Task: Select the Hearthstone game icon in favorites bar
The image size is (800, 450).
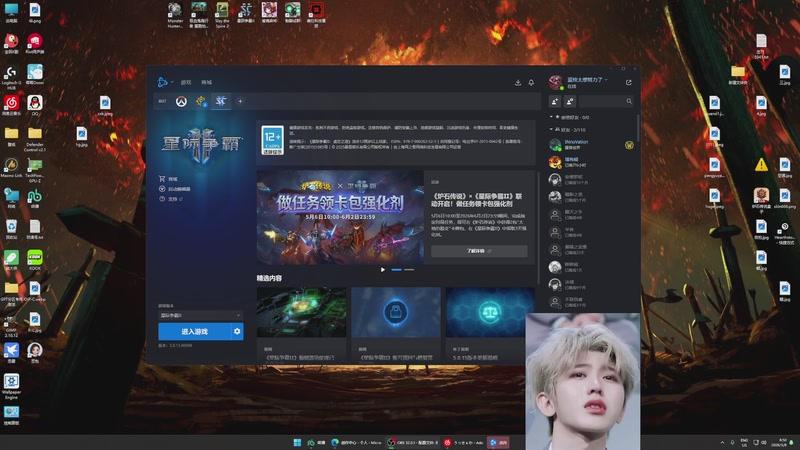Action: 201,102
